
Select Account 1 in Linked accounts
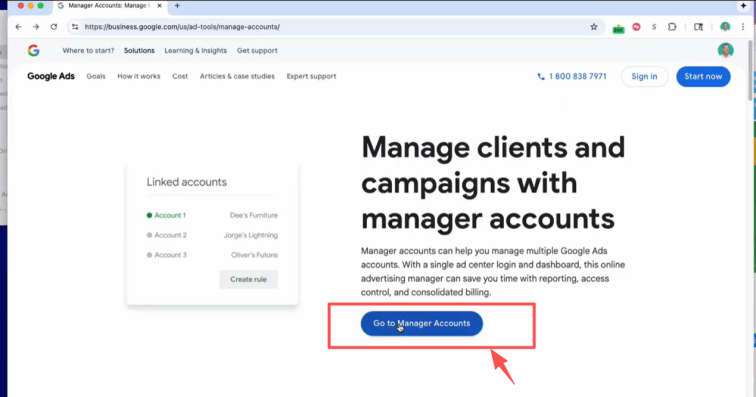pos(166,216)
